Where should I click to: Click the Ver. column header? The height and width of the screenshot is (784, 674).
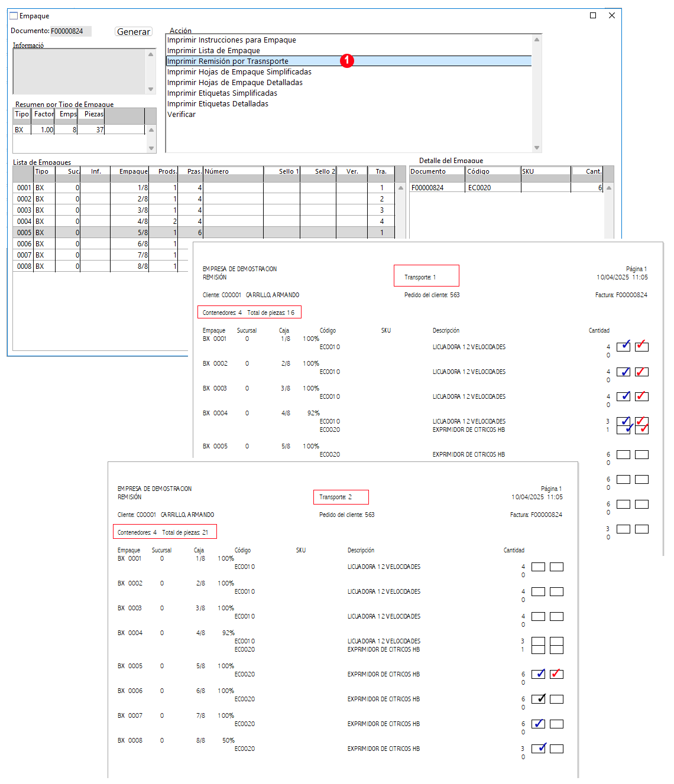coord(352,171)
